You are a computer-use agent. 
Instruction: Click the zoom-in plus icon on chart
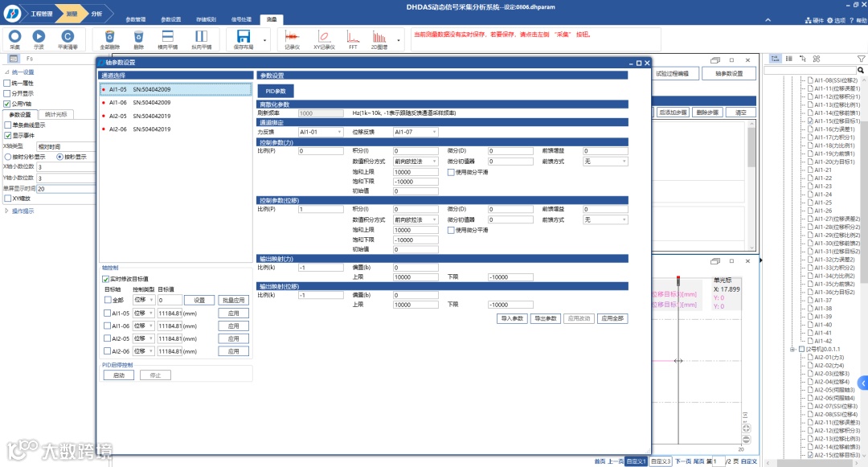(x=746, y=428)
